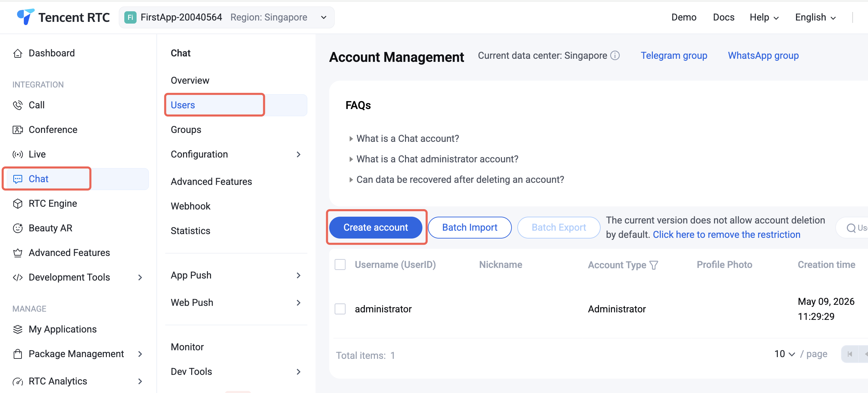The height and width of the screenshot is (393, 868).
Task: Expand the Help dropdown menu
Action: tap(764, 17)
